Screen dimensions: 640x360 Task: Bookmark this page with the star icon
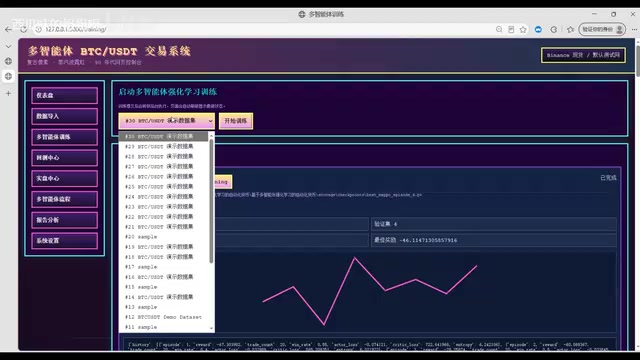coord(523,29)
